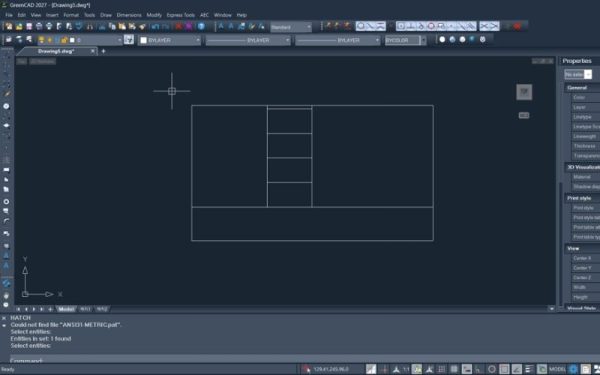Toggle the first highlighted status icon after coordinates

point(371,369)
